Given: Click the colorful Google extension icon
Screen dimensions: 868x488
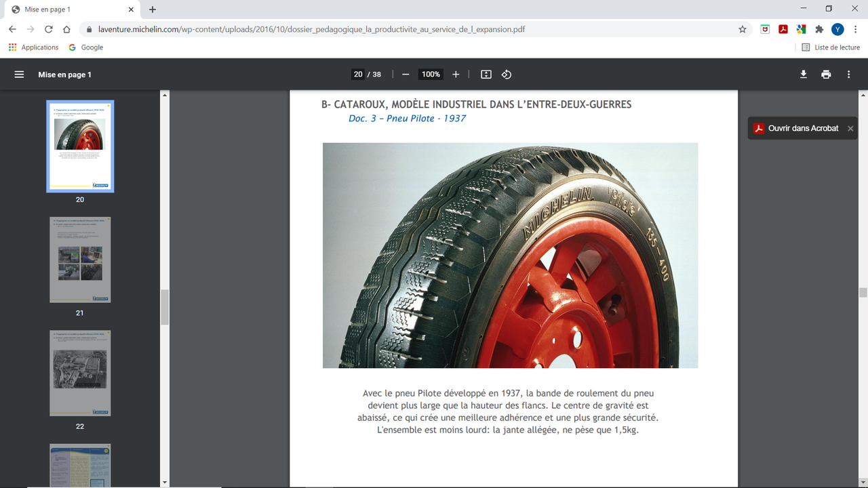Looking at the screenshot, I should coord(801,29).
